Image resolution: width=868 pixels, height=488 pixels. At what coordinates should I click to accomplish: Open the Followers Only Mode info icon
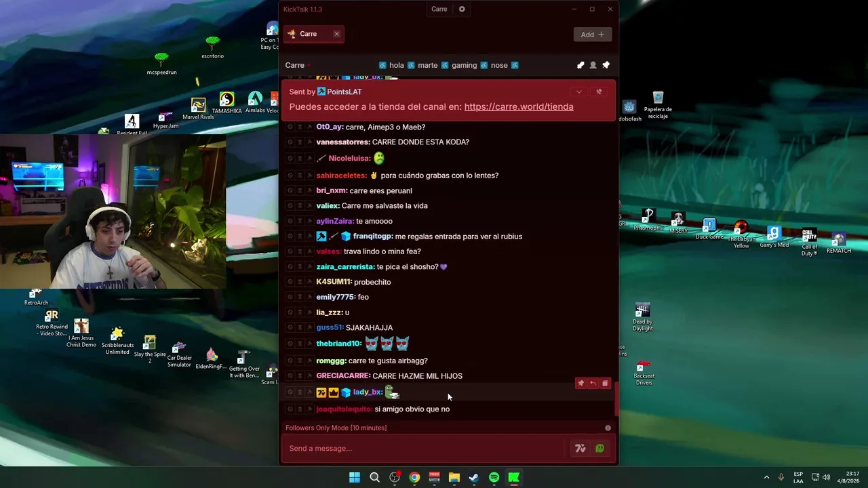(x=608, y=428)
